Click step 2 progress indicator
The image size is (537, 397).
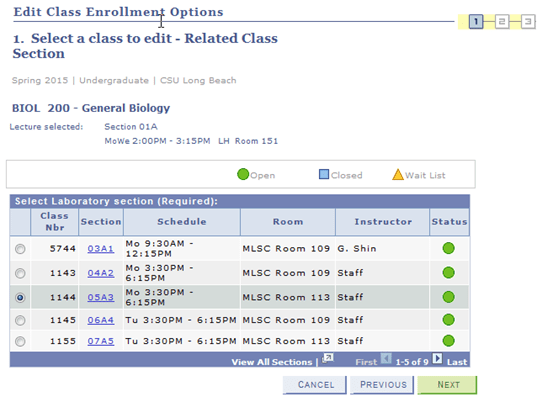[502, 22]
